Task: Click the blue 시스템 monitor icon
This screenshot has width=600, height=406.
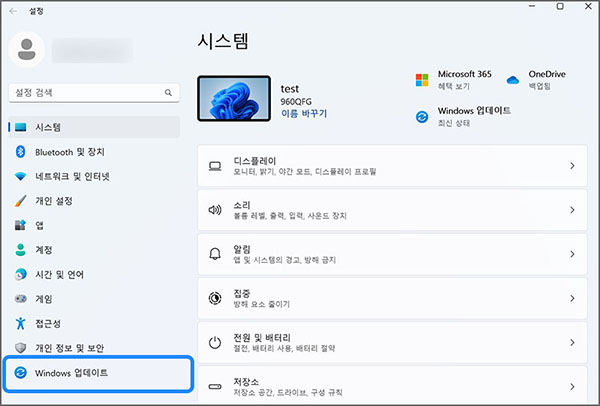Action: (x=21, y=127)
